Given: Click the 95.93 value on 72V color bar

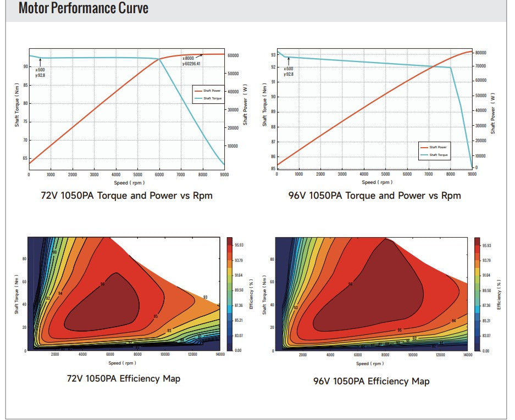Looking at the screenshot, I should (241, 245).
